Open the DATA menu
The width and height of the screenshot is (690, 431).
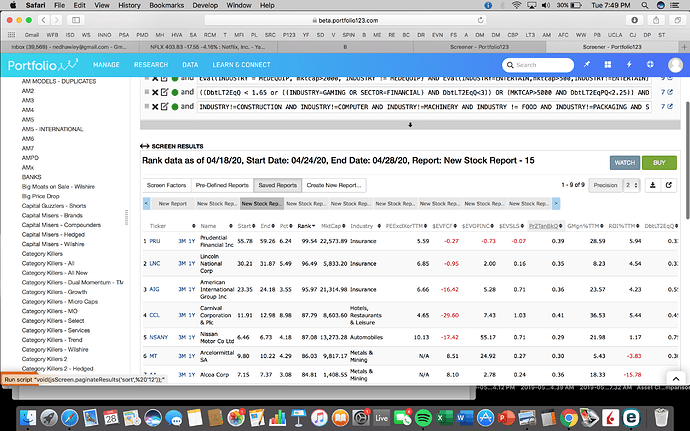[190, 65]
